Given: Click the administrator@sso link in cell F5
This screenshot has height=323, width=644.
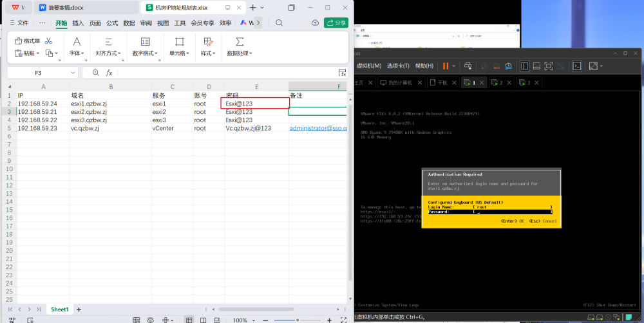Looking at the screenshot, I should click(318, 128).
